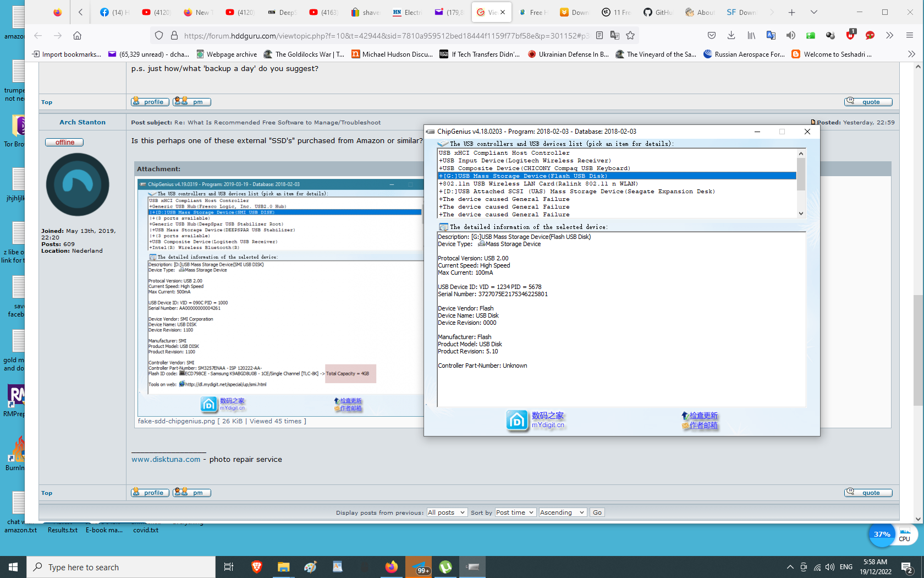The width and height of the screenshot is (924, 578).
Task: Open the Import bookmarks item
Action: (67, 54)
